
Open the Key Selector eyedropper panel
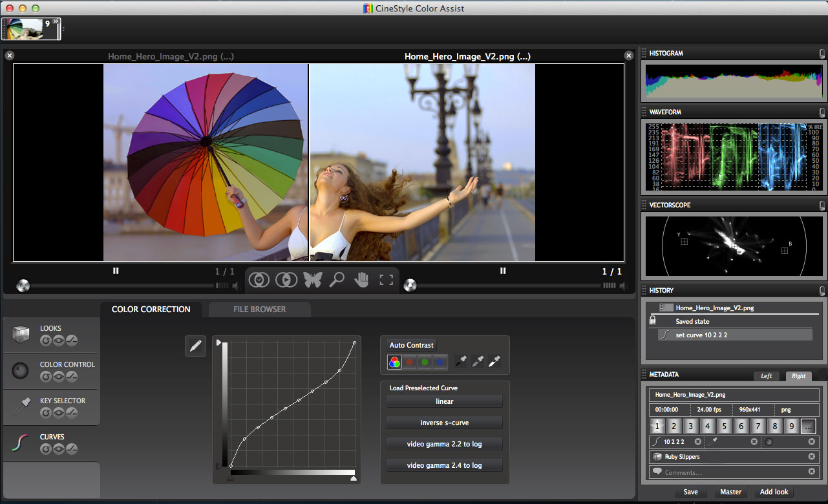21,406
